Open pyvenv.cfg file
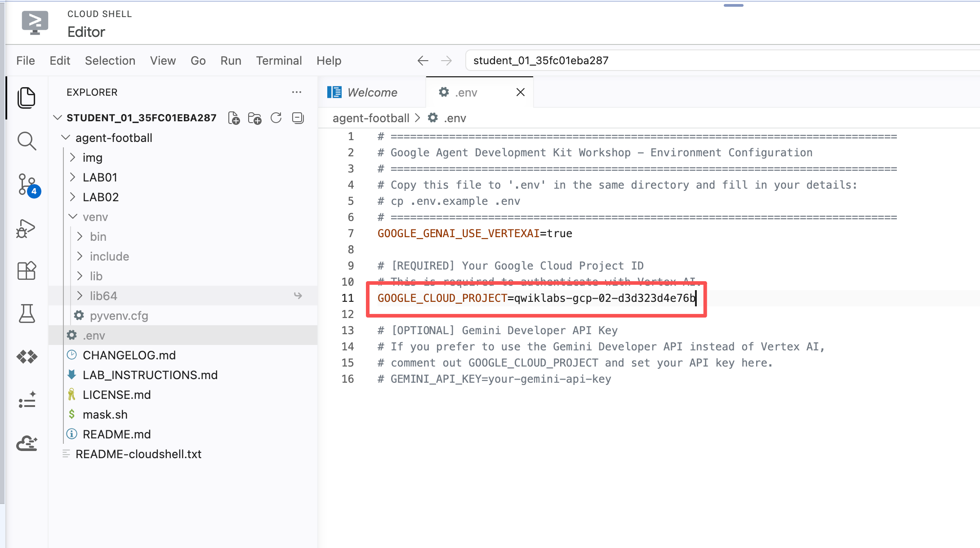The image size is (980, 548). pos(119,315)
